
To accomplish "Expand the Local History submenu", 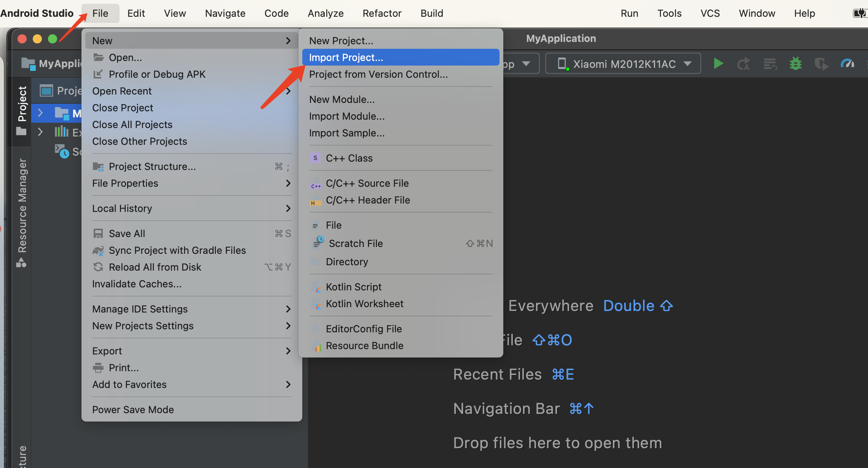I will pyautogui.click(x=288, y=208).
